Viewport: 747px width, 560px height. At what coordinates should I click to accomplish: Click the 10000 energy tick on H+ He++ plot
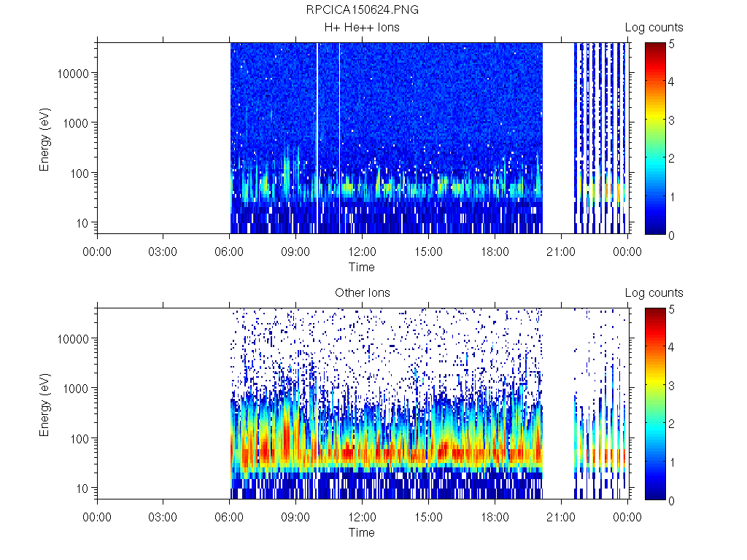73,74
